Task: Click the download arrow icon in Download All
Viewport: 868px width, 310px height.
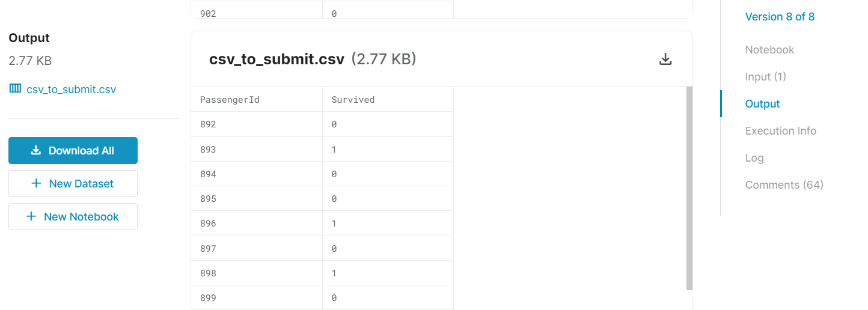Action: pos(36,150)
